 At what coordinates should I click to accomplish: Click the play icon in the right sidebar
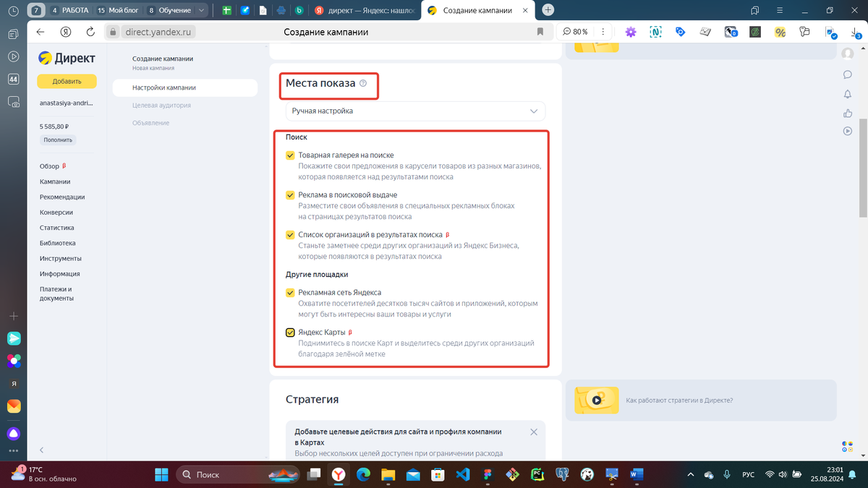point(847,131)
